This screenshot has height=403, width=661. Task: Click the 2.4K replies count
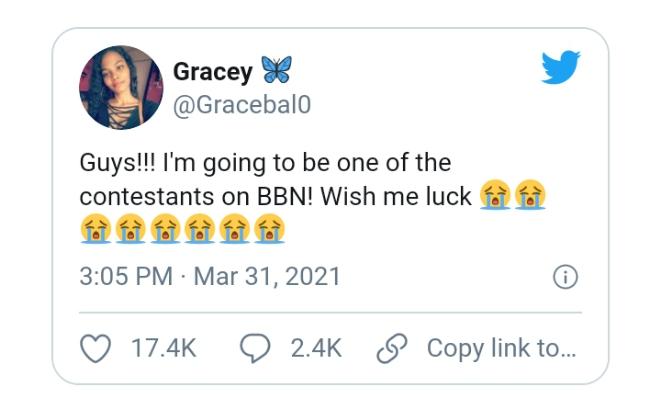316,348
